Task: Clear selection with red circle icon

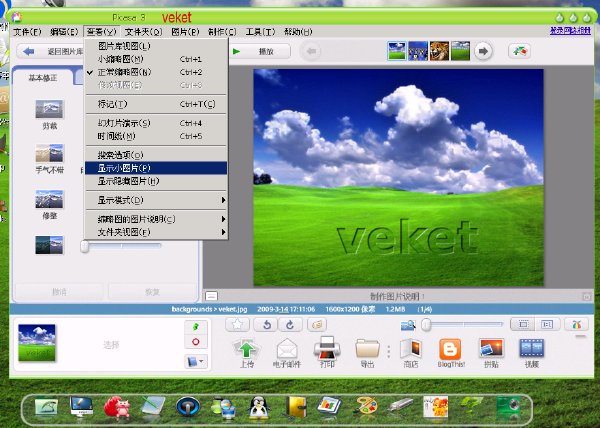Action: pos(196,342)
